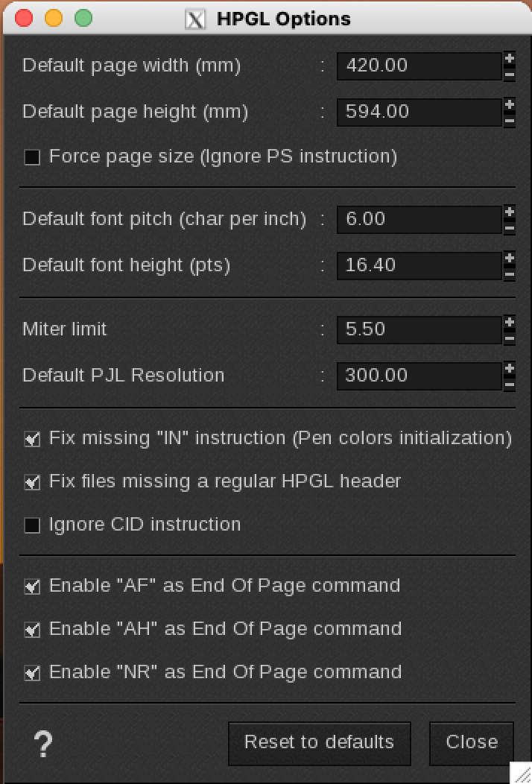Click the Close button
The width and height of the screenshot is (532, 784).
point(472,742)
